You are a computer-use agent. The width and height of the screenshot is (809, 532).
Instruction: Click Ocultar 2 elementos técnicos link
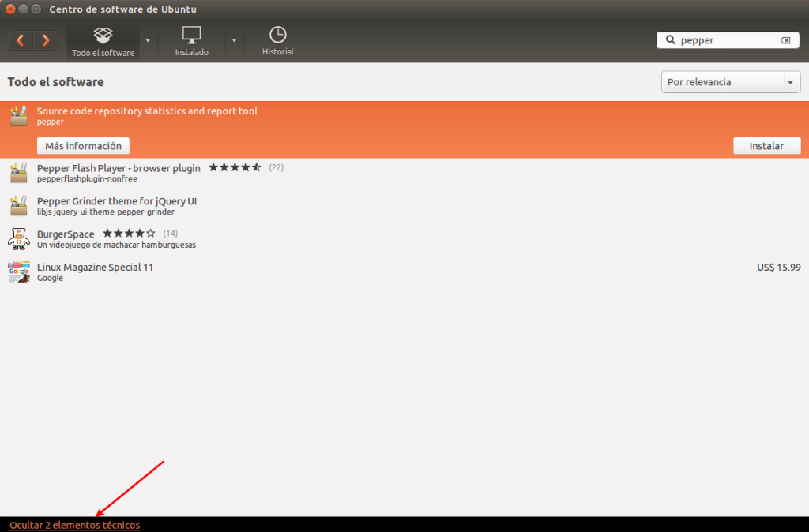tap(73, 524)
